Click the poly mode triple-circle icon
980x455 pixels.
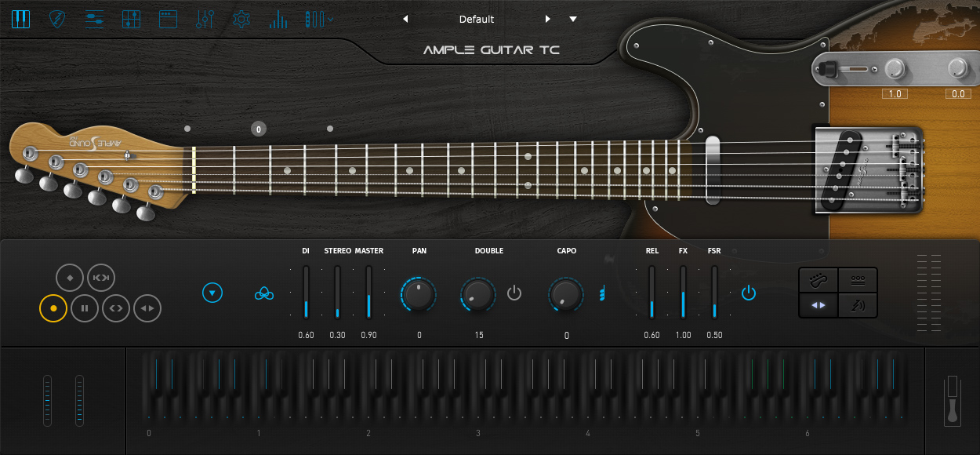click(x=264, y=293)
